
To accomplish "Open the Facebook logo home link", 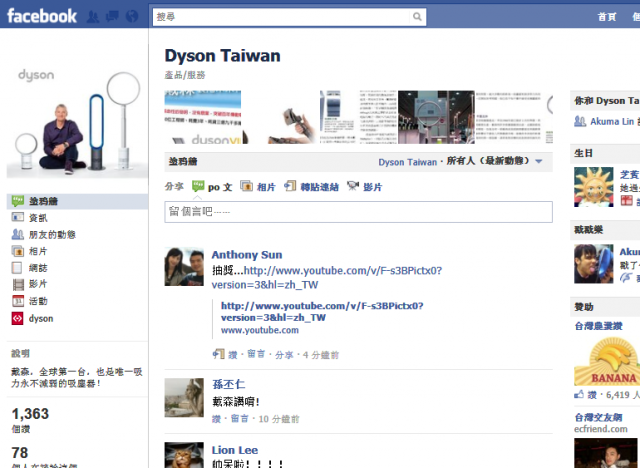I will click(42, 16).
